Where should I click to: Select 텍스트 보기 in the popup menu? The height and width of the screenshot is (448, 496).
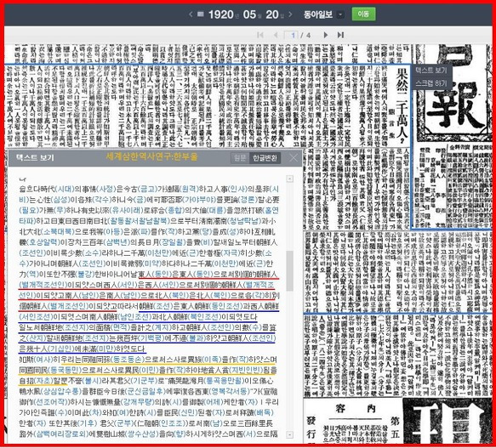coord(431,71)
